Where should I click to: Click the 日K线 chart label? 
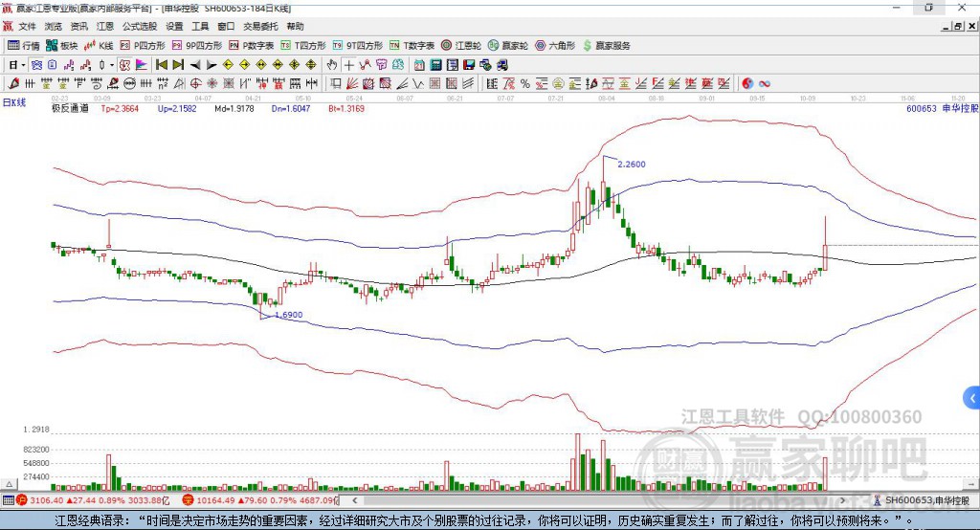point(14,102)
